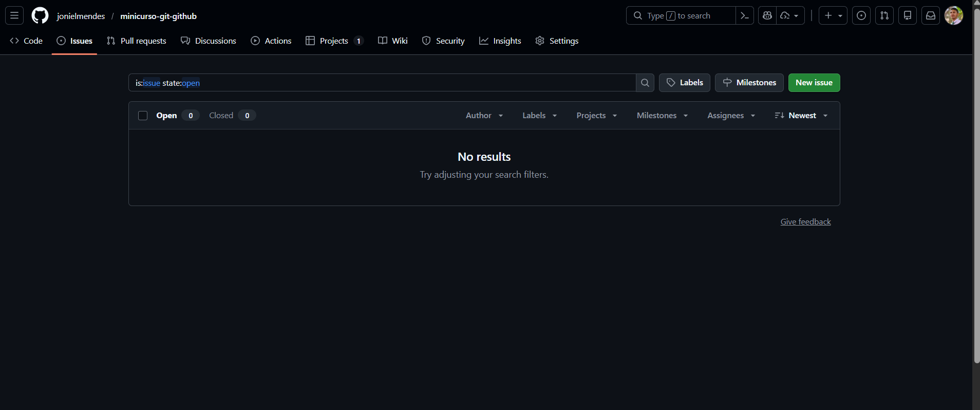Open global issues icon in header
The width and height of the screenshot is (980, 410).
[861, 16]
